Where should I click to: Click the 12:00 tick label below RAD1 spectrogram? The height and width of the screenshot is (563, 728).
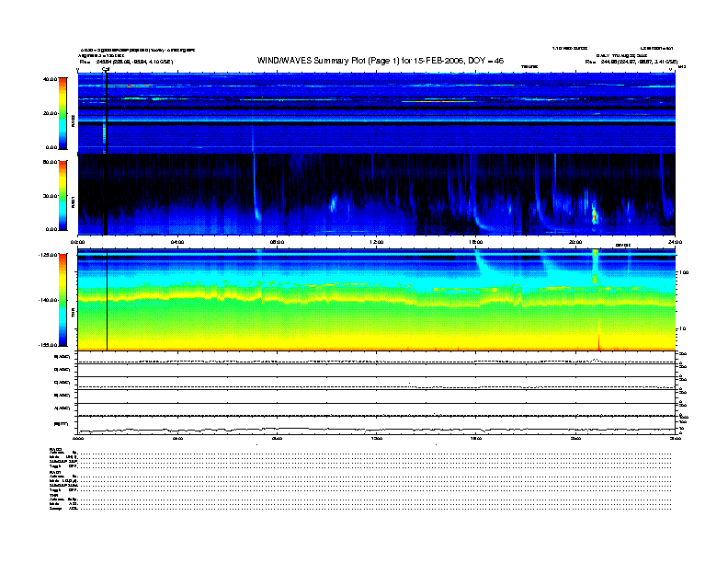point(377,242)
